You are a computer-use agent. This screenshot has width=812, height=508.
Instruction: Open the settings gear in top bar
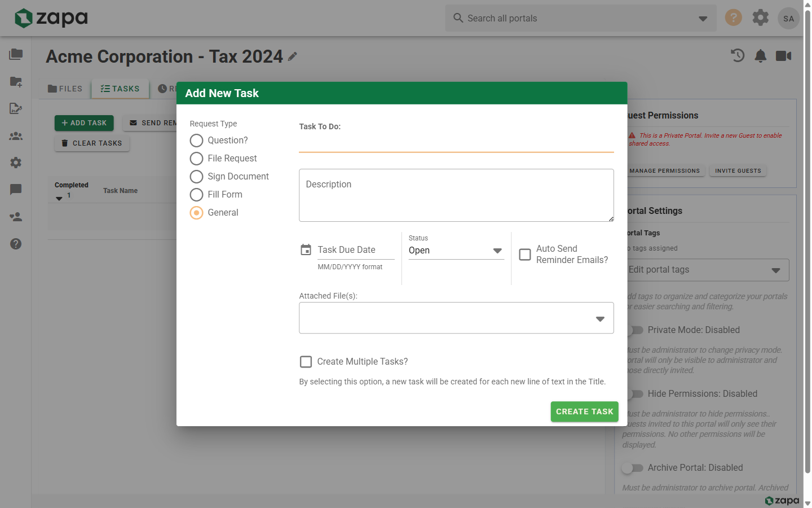click(x=761, y=17)
